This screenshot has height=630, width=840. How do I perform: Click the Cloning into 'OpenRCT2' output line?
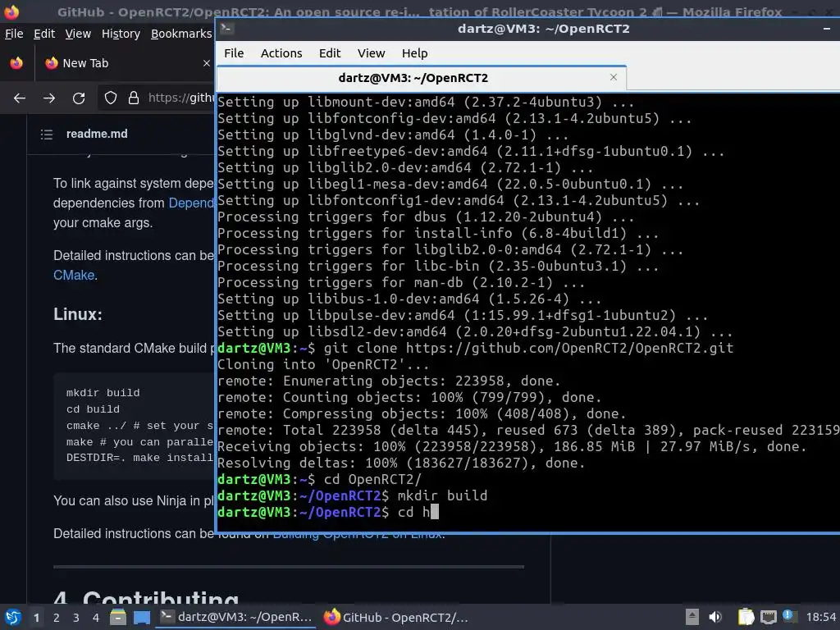pos(323,365)
